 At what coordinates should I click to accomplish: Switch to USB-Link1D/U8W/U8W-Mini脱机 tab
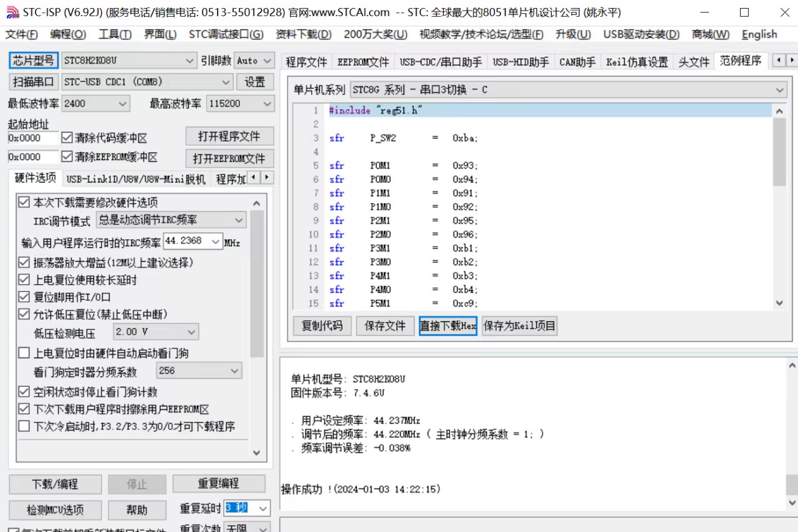(x=136, y=179)
